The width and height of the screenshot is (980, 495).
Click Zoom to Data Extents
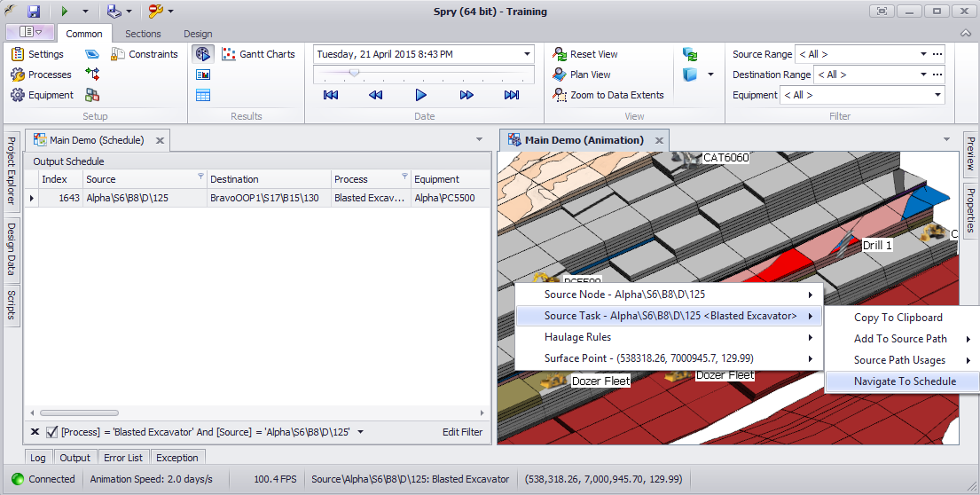coord(608,95)
